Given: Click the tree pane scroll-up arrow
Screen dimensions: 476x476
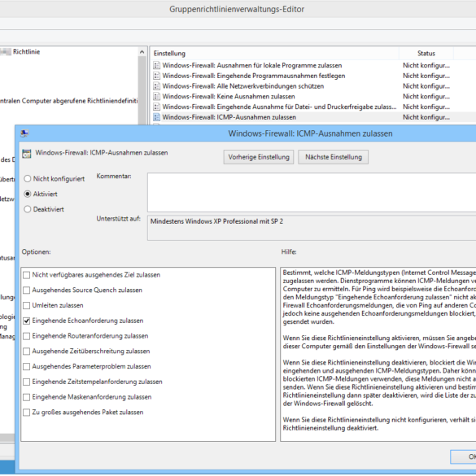Looking at the screenshot, I should pos(142,52).
